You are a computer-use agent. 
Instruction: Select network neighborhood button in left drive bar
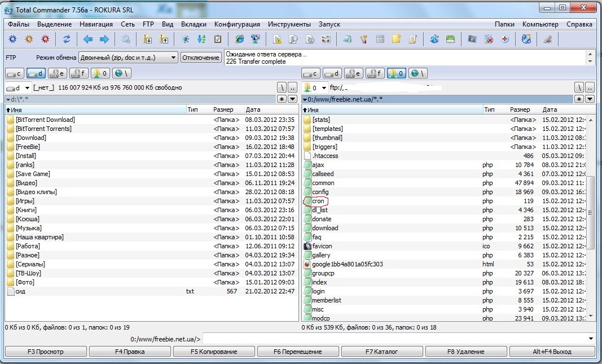tap(121, 73)
